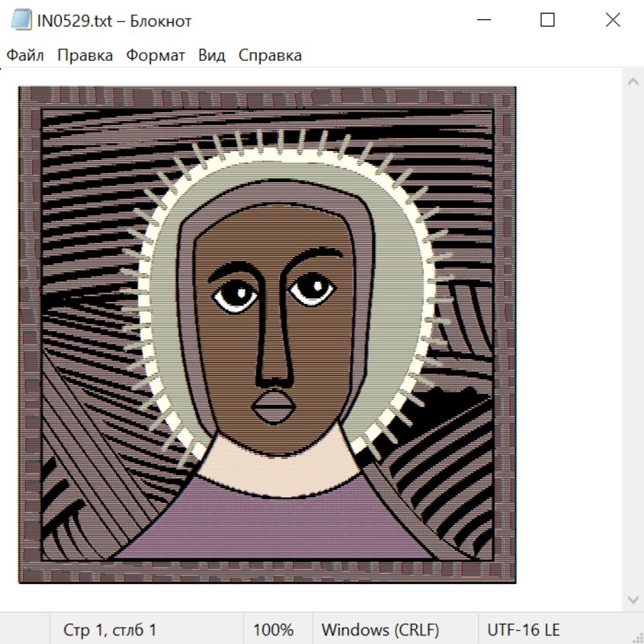Click the scroll down arrow
Viewport: 644px width, 644px height.
click(633, 599)
